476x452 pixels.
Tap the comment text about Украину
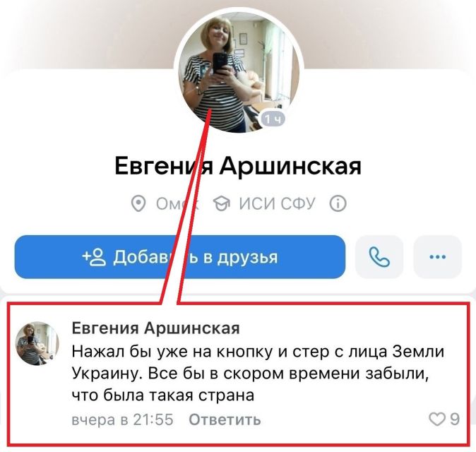(x=258, y=374)
